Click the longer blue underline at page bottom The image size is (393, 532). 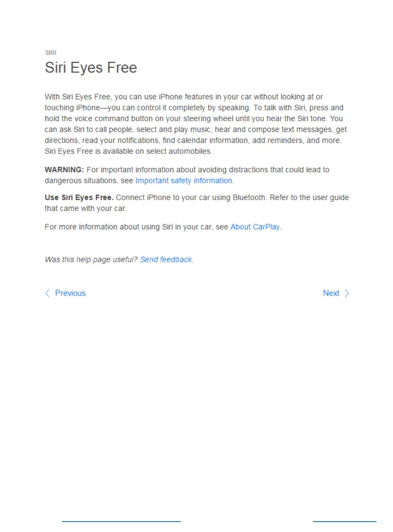[x=121, y=522]
